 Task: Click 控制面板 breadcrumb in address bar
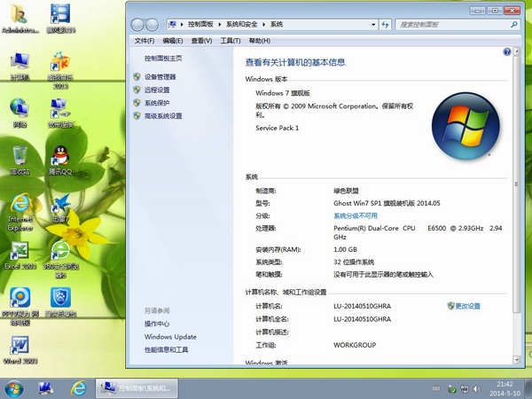tap(200, 25)
